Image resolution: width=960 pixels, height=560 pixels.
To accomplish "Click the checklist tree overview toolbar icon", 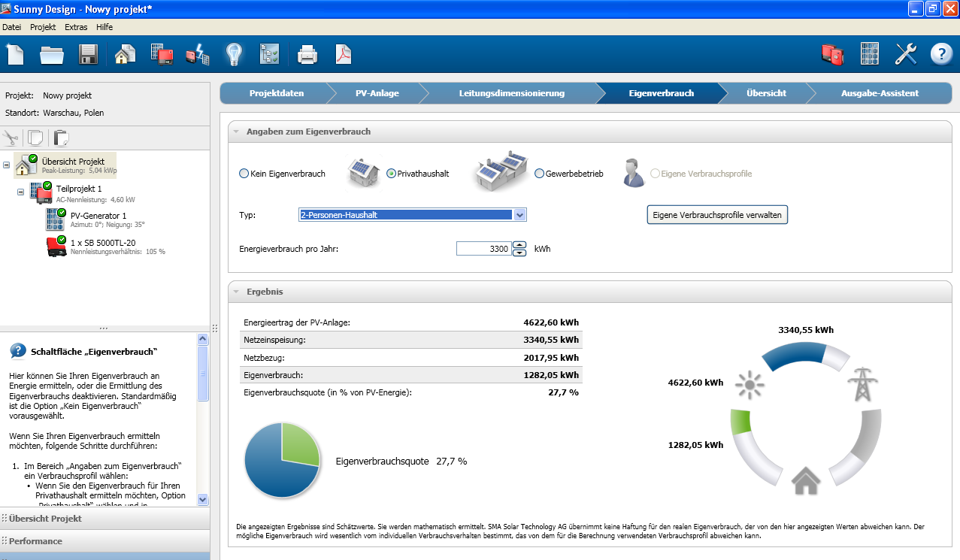I will 269,54.
